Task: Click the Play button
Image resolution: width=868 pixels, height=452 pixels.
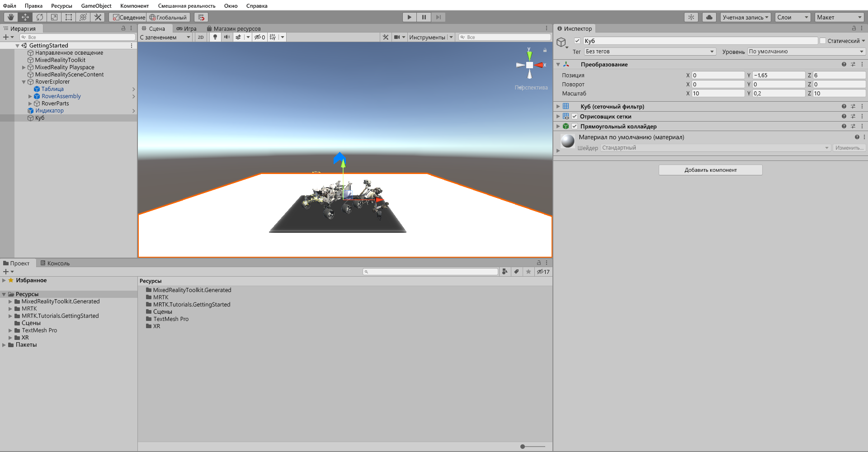Action: pyautogui.click(x=410, y=17)
